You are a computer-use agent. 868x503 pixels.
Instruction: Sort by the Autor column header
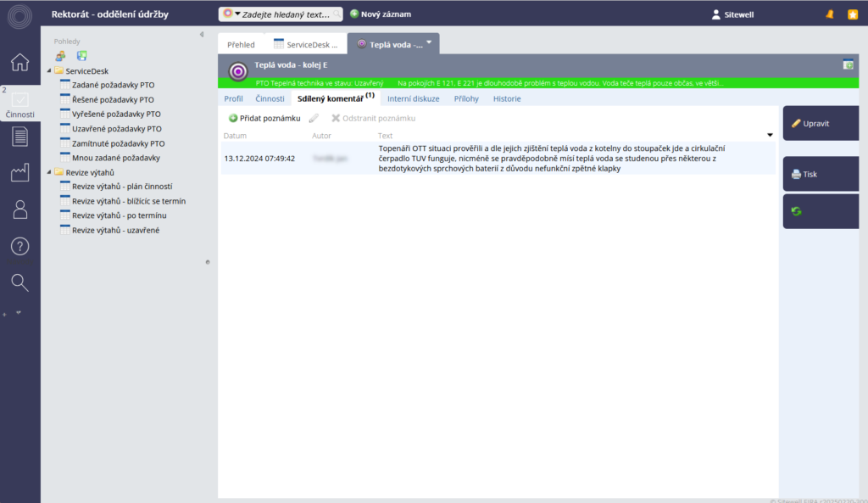pyautogui.click(x=321, y=136)
